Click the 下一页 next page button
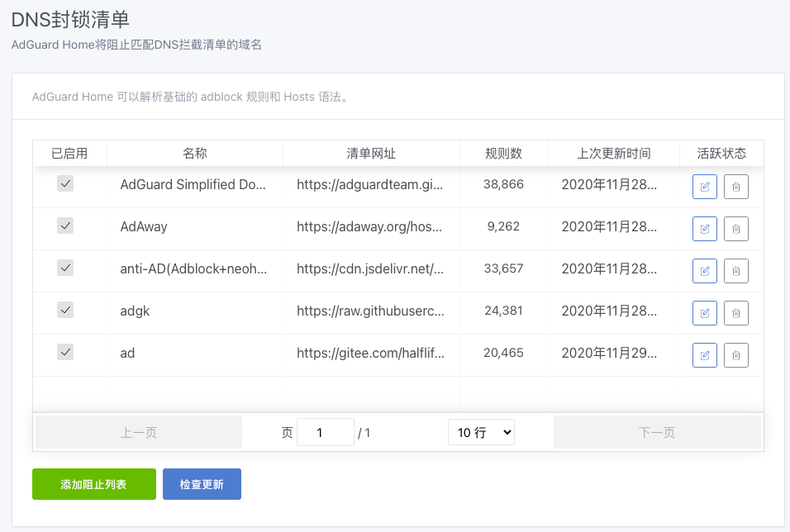The height and width of the screenshot is (532, 790). [x=657, y=432]
